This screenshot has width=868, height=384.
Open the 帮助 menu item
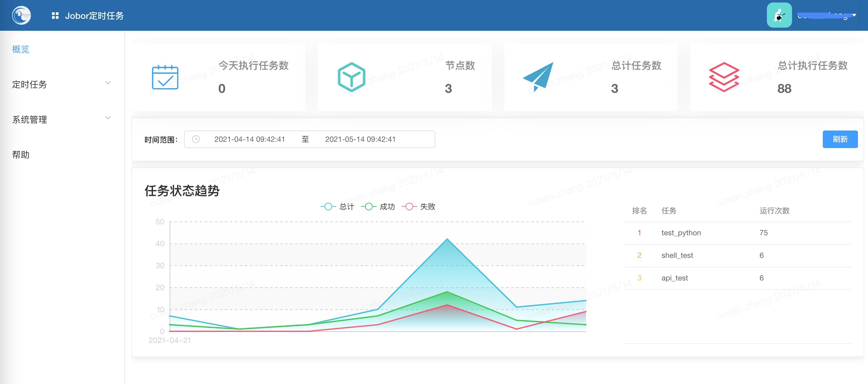click(21, 154)
